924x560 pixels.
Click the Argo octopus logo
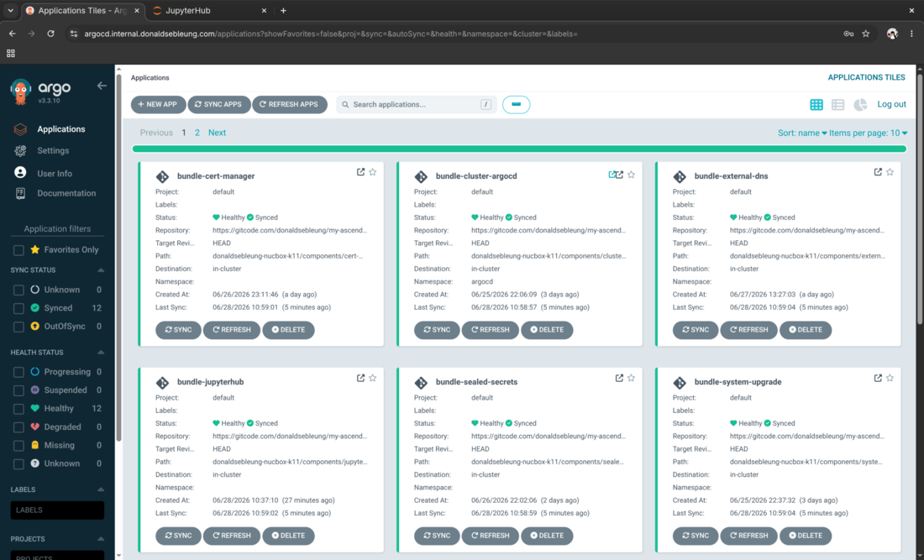click(21, 92)
